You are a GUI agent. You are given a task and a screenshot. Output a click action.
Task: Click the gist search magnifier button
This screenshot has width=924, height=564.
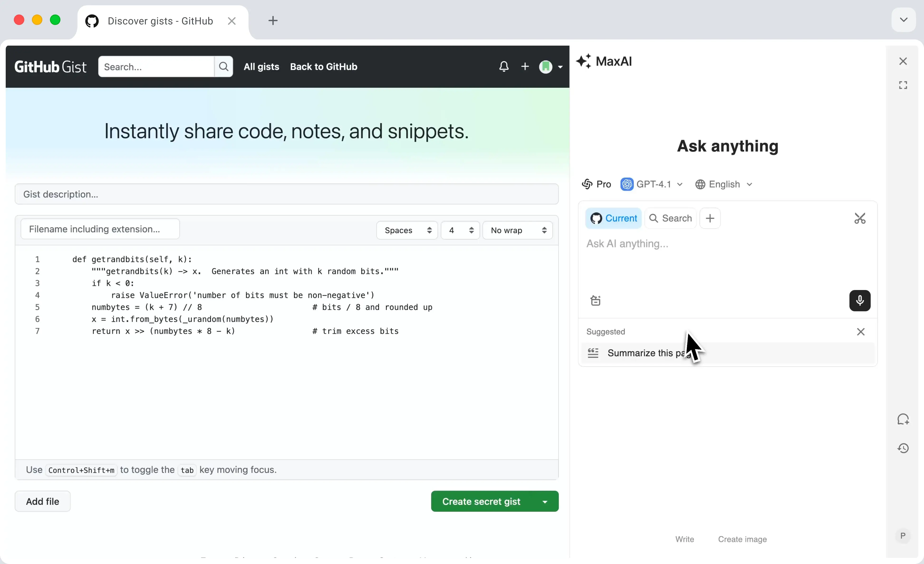pyautogui.click(x=223, y=67)
